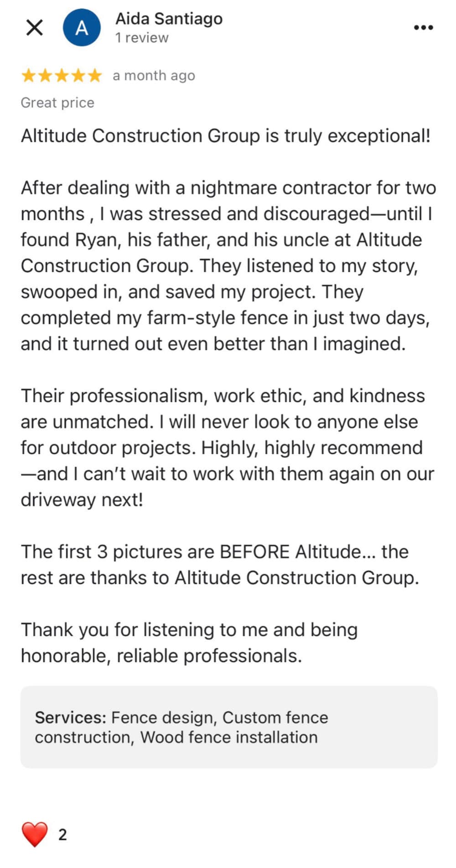Click the fifth gold rating star
Viewport: 456px width, 868px height.
coord(95,75)
